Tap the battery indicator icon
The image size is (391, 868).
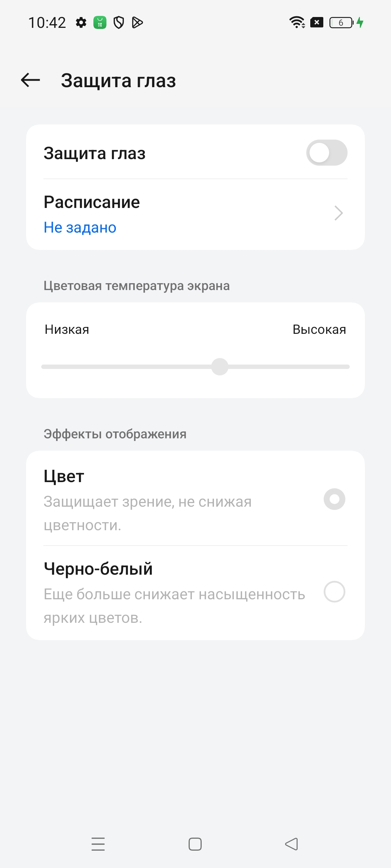[341, 23]
